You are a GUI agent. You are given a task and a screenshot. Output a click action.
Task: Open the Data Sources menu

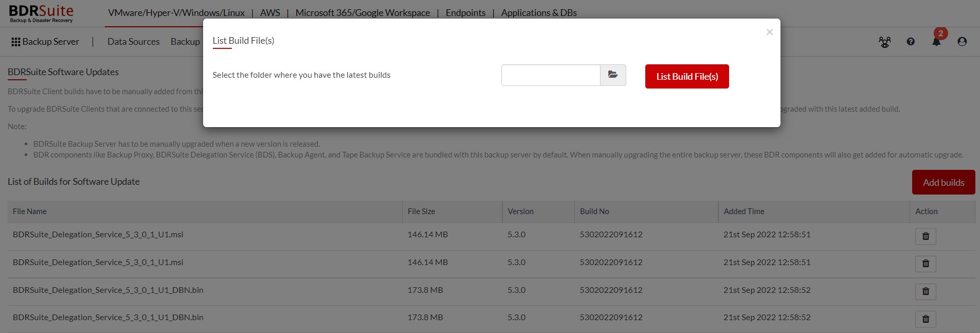[134, 42]
